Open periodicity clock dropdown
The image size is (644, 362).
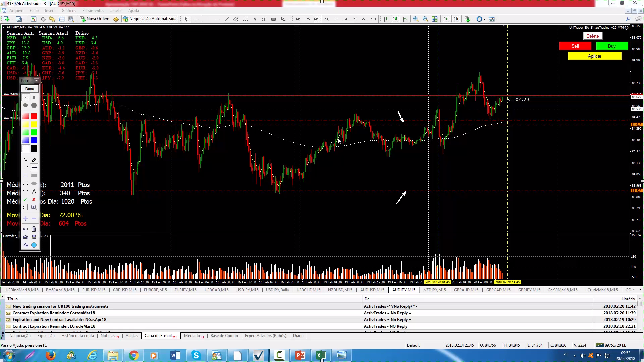point(484,19)
